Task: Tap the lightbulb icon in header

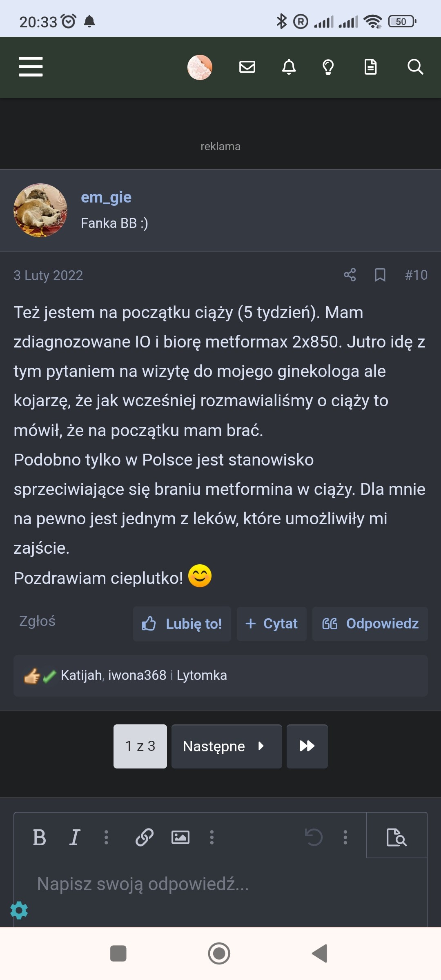Action: 328,67
